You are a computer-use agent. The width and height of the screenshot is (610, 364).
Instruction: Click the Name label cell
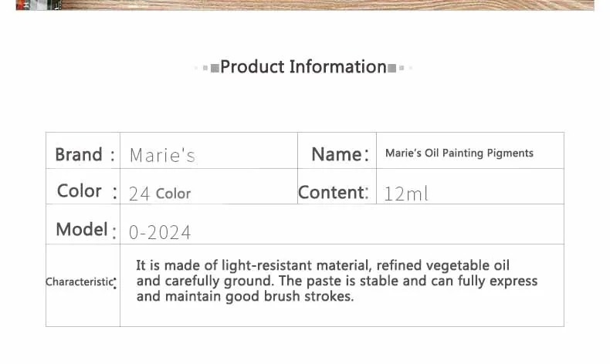[337, 150]
